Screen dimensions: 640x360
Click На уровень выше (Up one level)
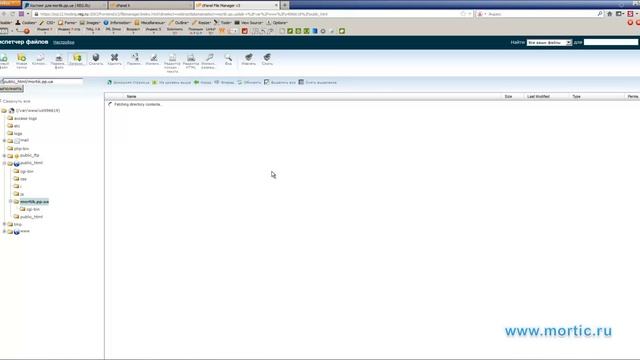click(x=171, y=82)
